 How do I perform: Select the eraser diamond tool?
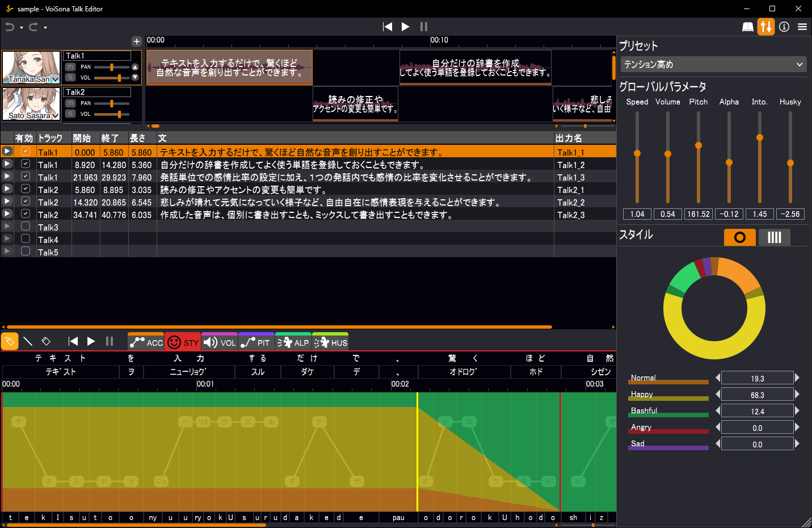tap(46, 341)
